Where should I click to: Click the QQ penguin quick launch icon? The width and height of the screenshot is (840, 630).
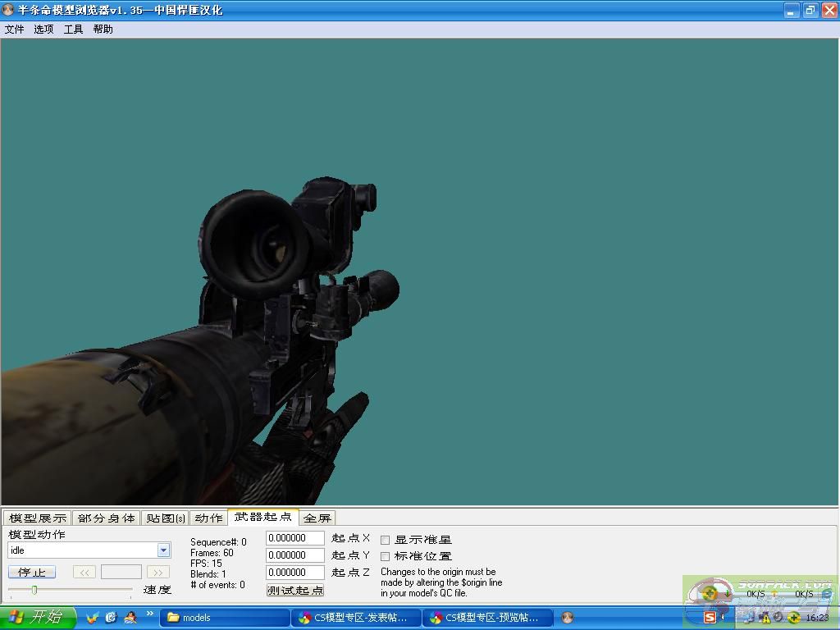click(130, 617)
